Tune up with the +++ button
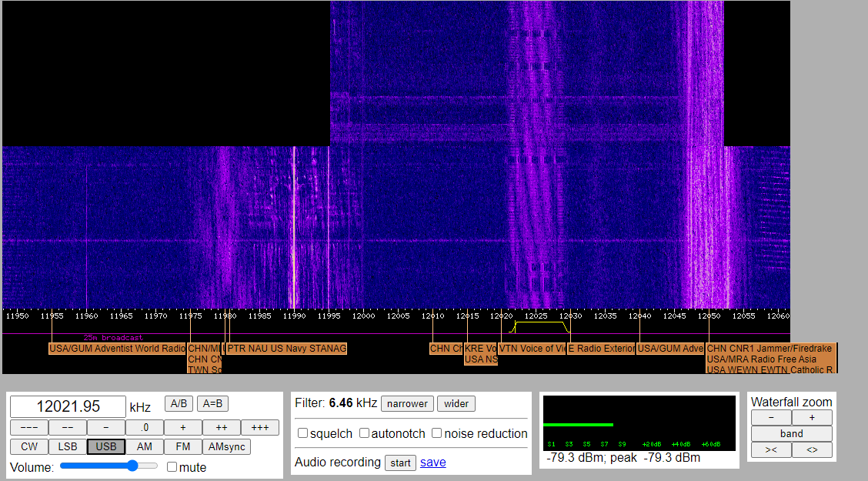868x481 pixels. click(x=259, y=427)
